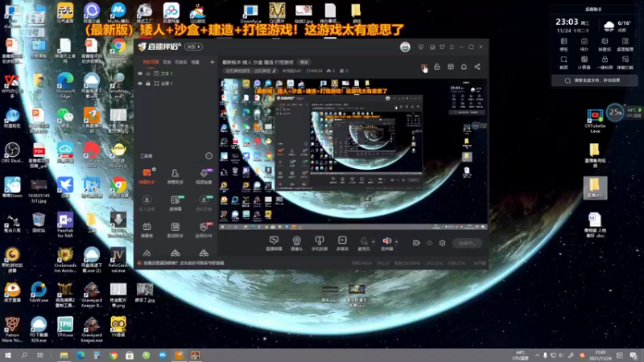This screenshot has height=362, width=644.
Task: Click the bottom notice link about live settings
Action: tap(184, 263)
